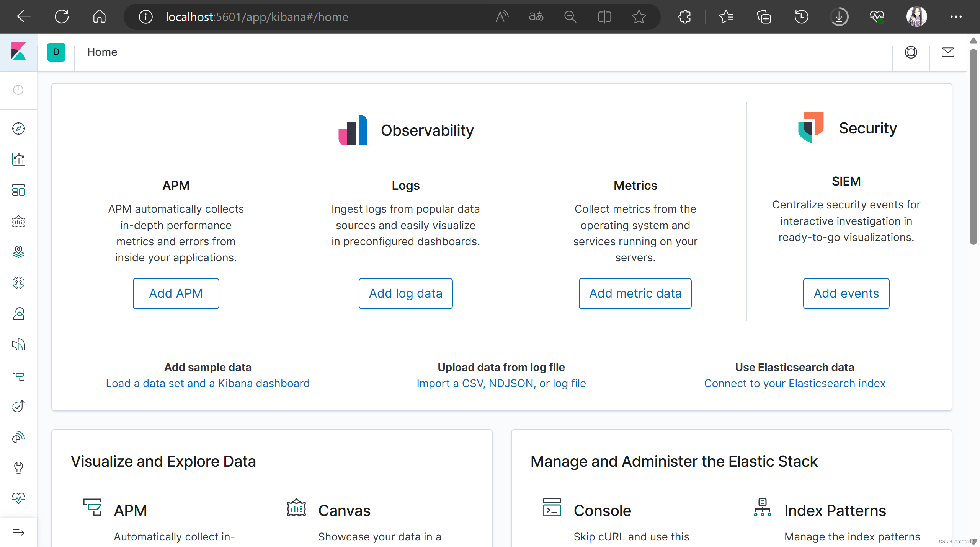The height and width of the screenshot is (547, 980).
Task: Open Dashboard icon in sidebar
Action: tap(18, 190)
